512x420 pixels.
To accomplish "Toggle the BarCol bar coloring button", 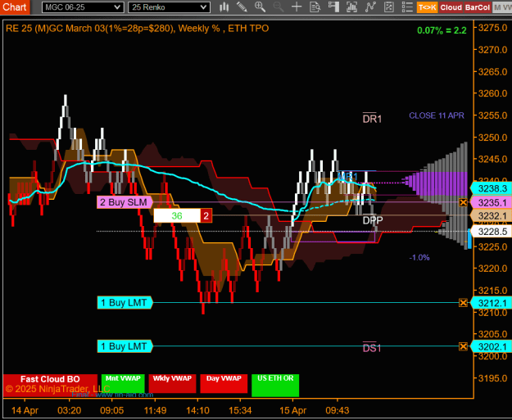I will pos(477,7).
